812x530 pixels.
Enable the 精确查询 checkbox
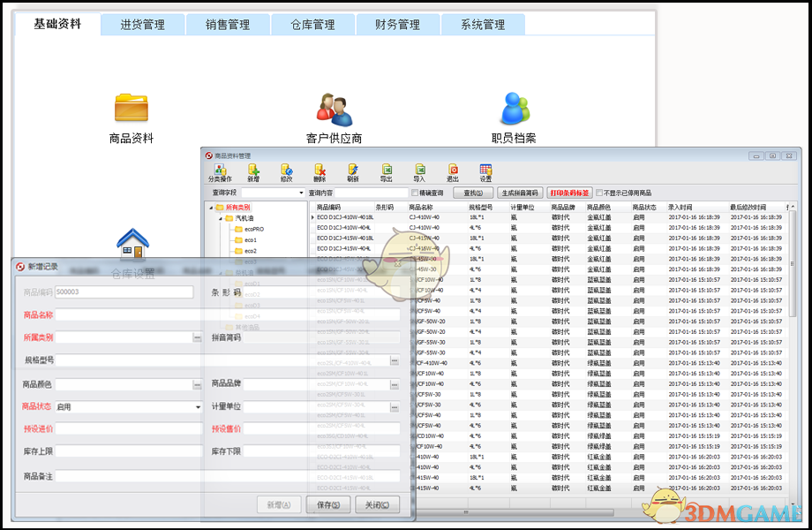(414, 193)
